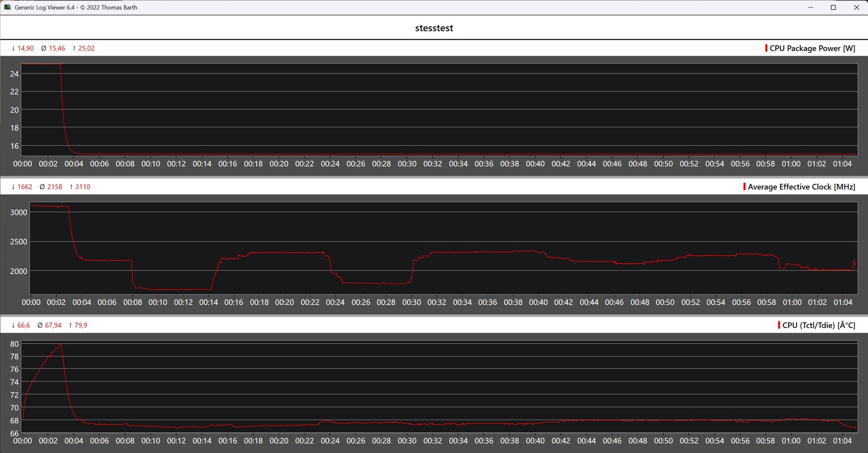Click Y-axis label 20 in power chart
The width and height of the screenshot is (868, 453).
click(x=14, y=110)
